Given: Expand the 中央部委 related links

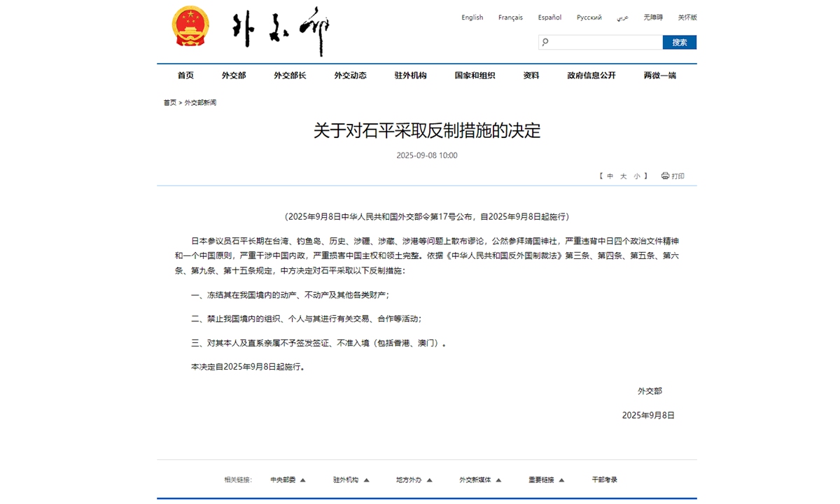Looking at the screenshot, I should tap(282, 479).
